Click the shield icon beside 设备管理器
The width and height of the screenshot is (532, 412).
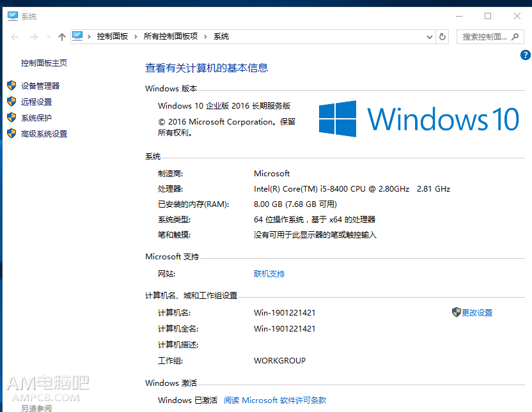(x=12, y=86)
